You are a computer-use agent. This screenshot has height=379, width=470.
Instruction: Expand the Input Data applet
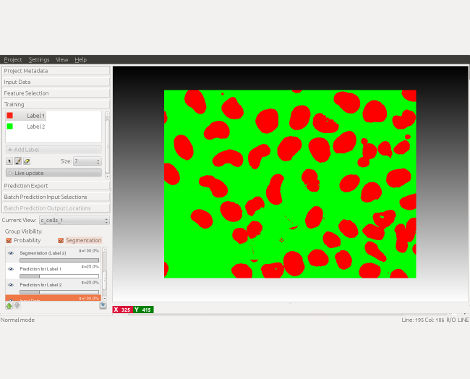[x=56, y=82]
